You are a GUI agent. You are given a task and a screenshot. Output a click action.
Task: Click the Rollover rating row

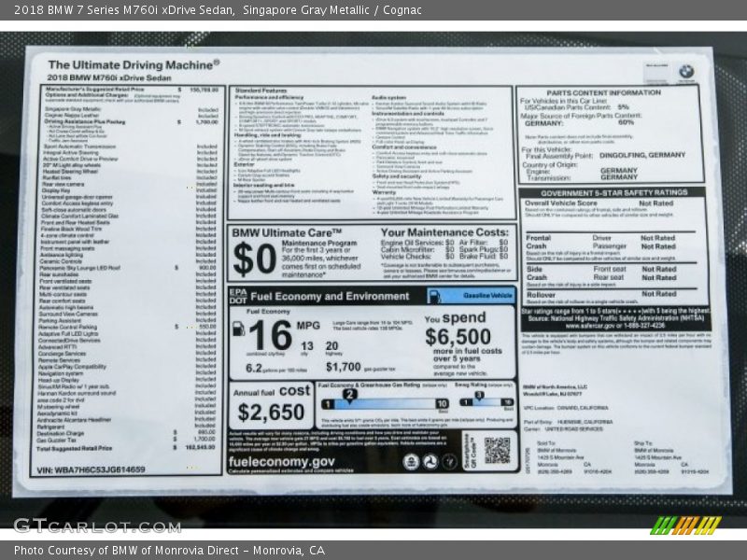tap(601, 294)
